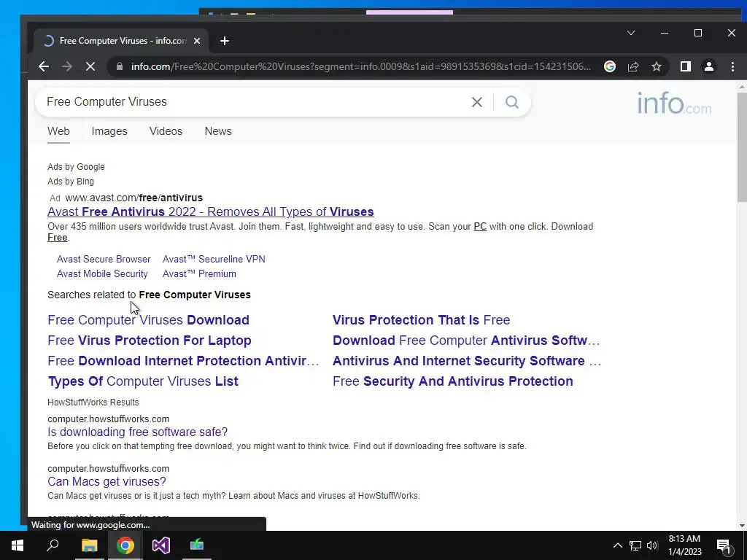Open Types Of Computer Viruses List search
This screenshot has height=560, width=747.
(143, 381)
